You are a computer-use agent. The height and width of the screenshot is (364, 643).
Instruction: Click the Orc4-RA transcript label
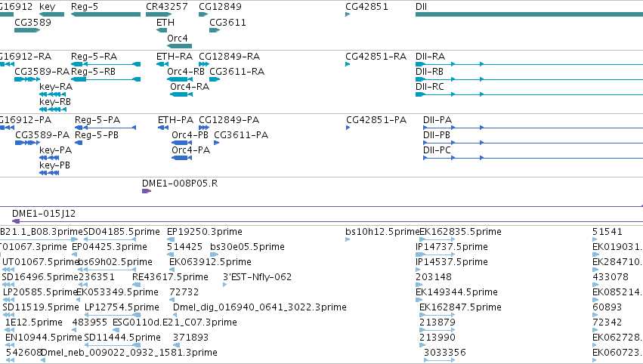(190, 87)
